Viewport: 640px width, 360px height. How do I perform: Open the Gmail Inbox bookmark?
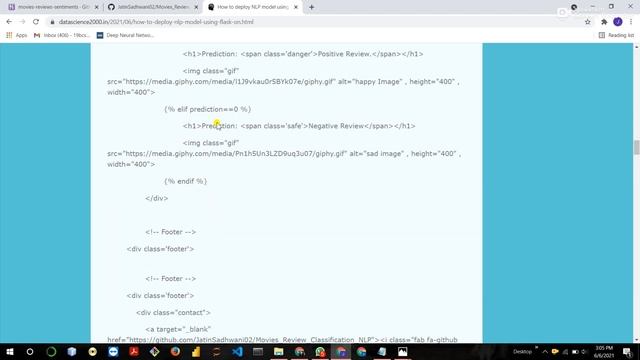pos(61,36)
